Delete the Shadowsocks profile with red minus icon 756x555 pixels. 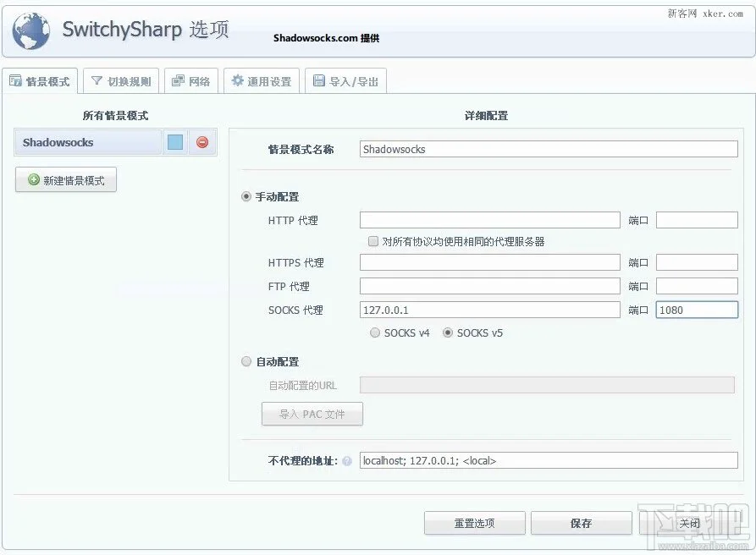point(202,142)
